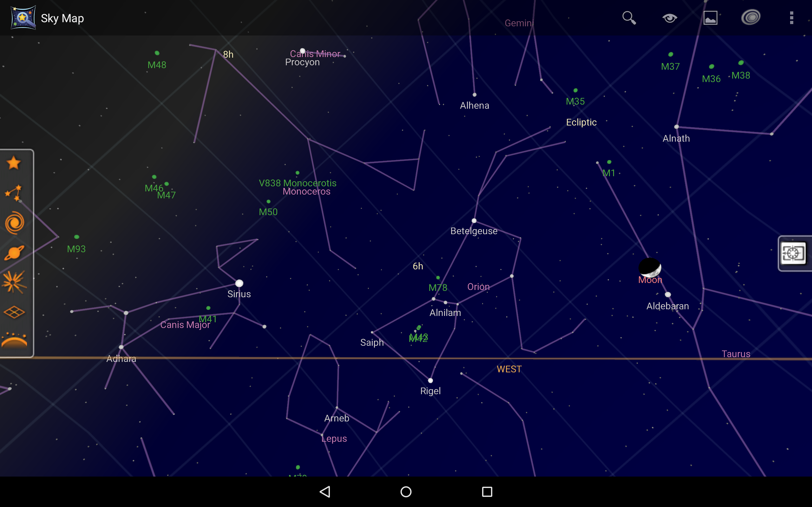
Task: Open the search magnifier icon
Action: (629, 18)
